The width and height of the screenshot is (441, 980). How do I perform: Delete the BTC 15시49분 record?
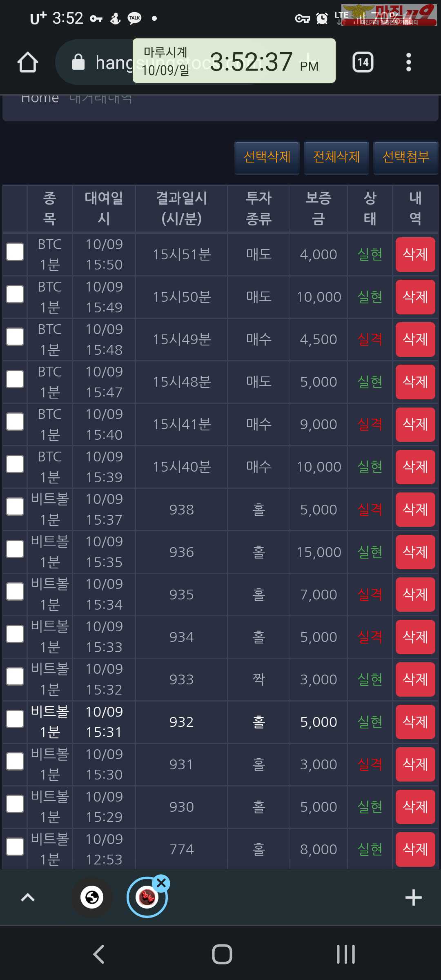pyautogui.click(x=415, y=339)
